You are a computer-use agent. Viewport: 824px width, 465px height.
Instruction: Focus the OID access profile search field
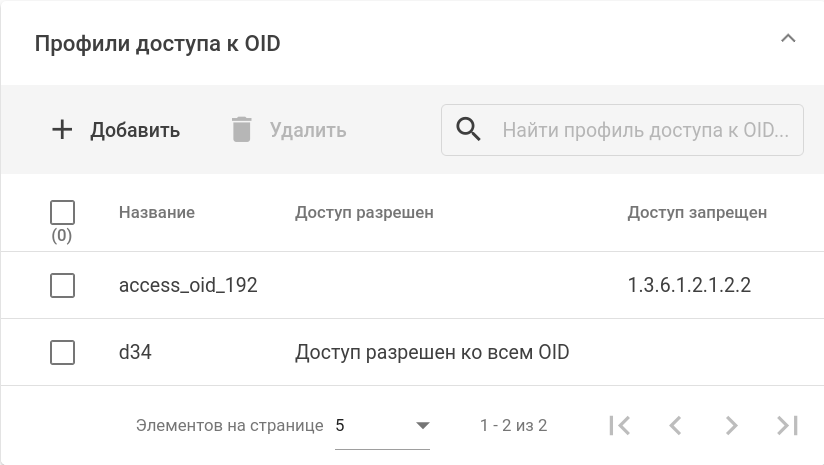coord(645,130)
